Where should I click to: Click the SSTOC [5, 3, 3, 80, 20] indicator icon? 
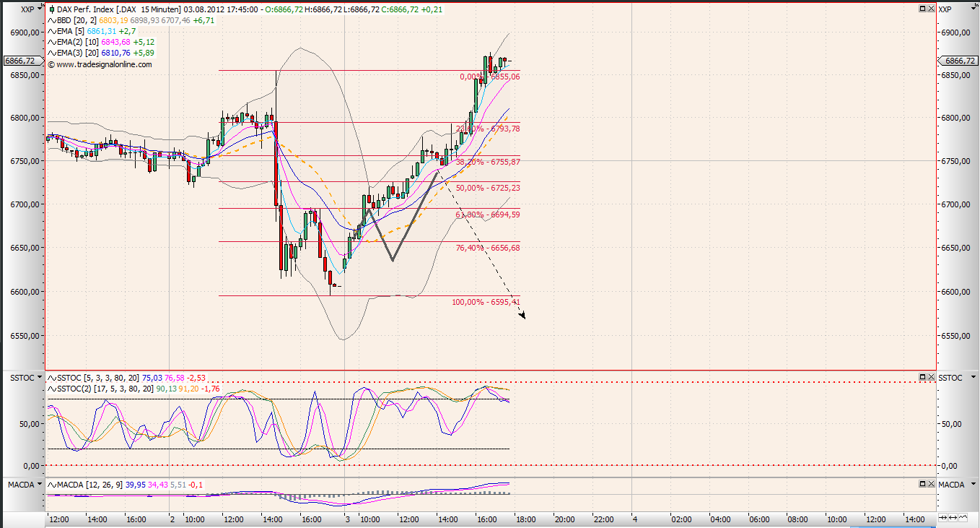(51, 378)
